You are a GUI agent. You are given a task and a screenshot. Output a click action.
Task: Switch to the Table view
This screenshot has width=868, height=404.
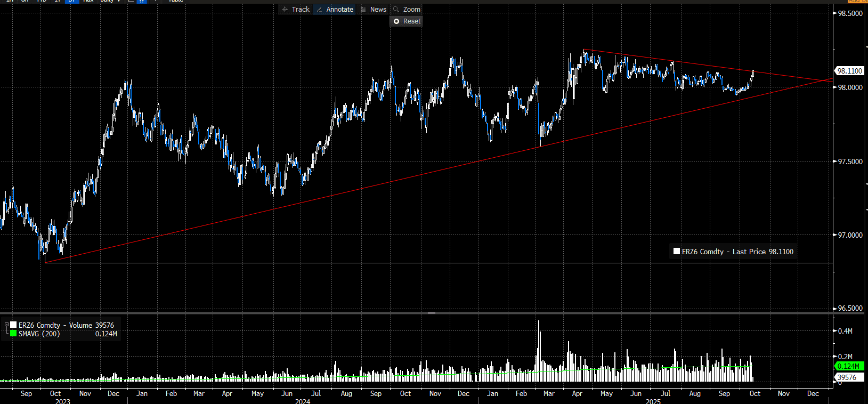(x=175, y=1)
